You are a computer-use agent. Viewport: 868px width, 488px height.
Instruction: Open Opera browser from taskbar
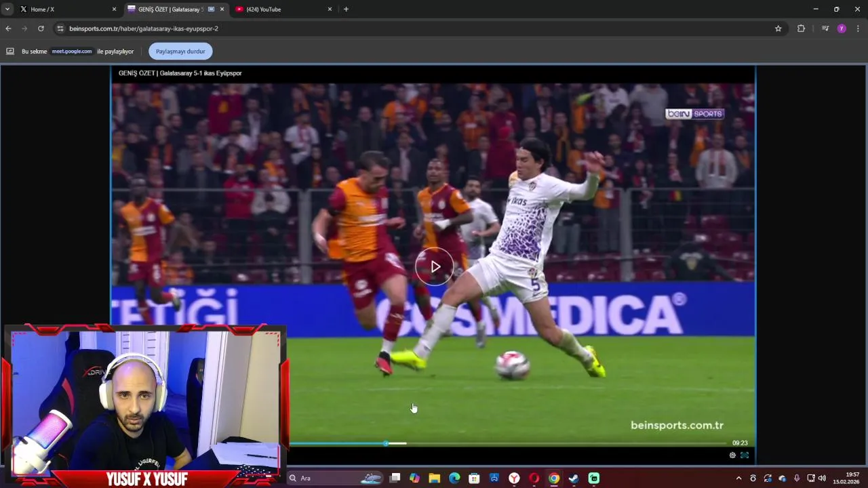tap(534, 478)
